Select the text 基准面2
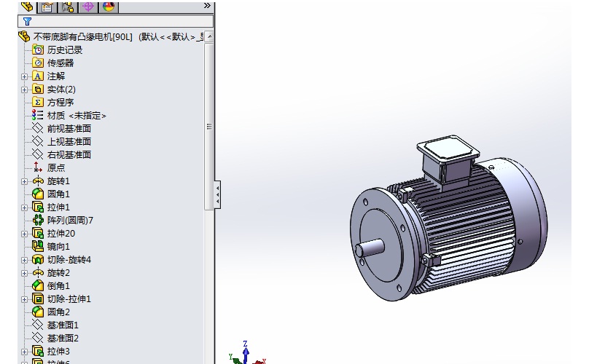Viewport: 597px width, 364px height. pyautogui.click(x=63, y=338)
